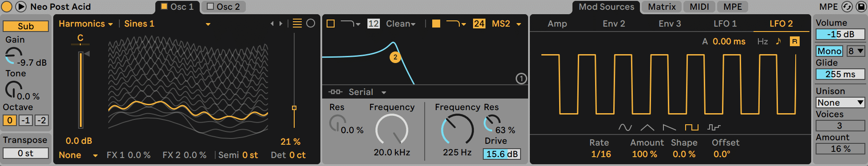Viewport: 868px width, 166px height.
Task: Open the Mod Sources tab
Action: tap(606, 7)
